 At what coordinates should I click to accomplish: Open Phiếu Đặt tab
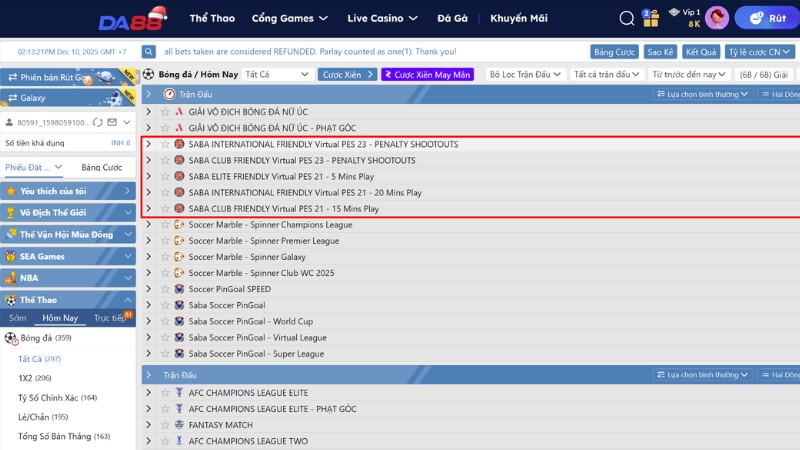click(x=33, y=167)
